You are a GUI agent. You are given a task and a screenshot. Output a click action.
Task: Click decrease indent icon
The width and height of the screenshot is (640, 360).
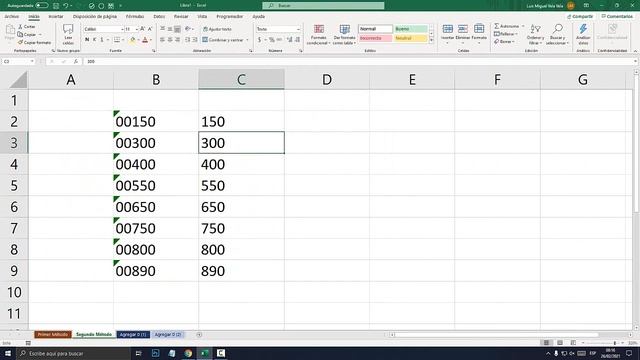point(187,40)
